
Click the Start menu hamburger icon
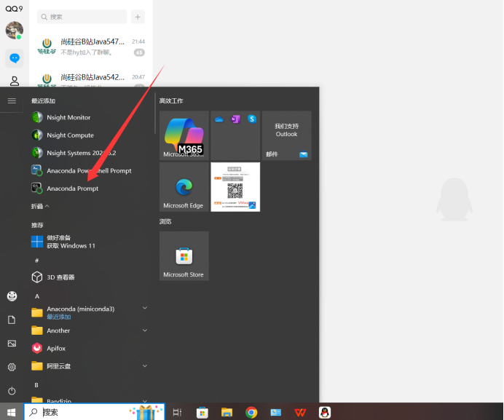pyautogui.click(x=12, y=101)
